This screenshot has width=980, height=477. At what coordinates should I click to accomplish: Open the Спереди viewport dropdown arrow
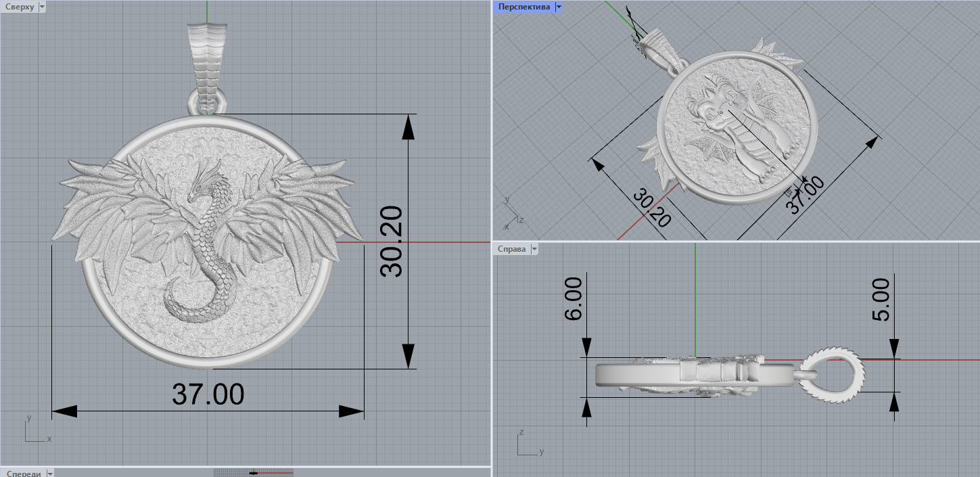click(x=50, y=474)
